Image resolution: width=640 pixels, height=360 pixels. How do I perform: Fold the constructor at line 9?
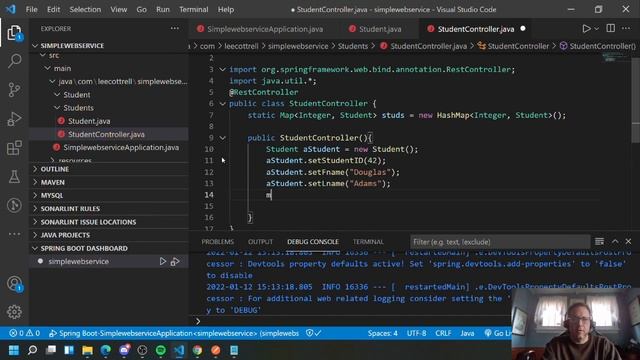[222, 138]
